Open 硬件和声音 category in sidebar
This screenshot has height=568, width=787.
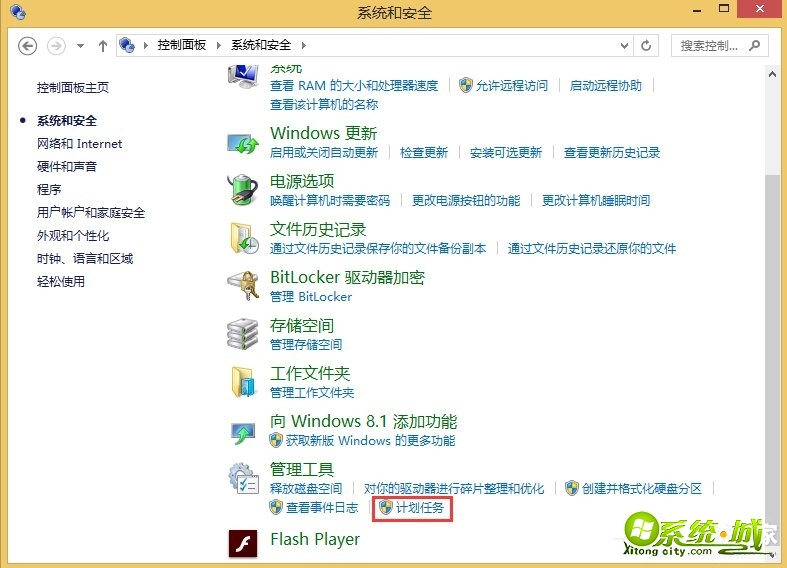coord(67,167)
